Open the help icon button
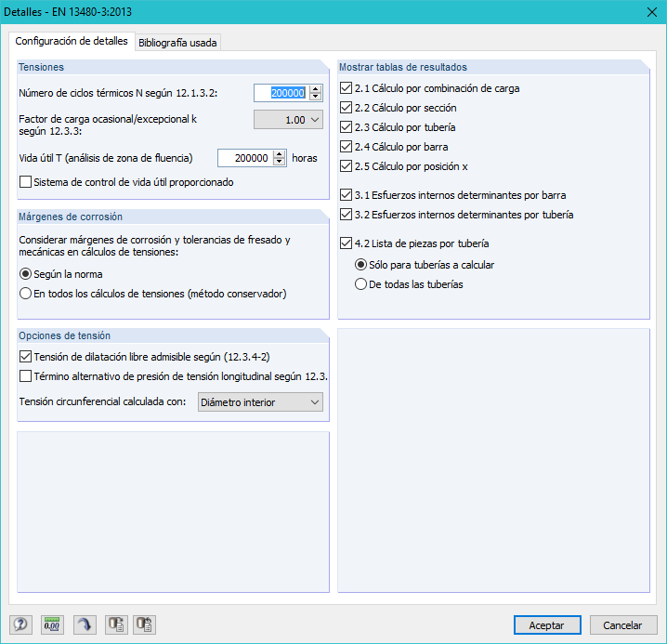The image size is (667, 644). [x=20, y=624]
